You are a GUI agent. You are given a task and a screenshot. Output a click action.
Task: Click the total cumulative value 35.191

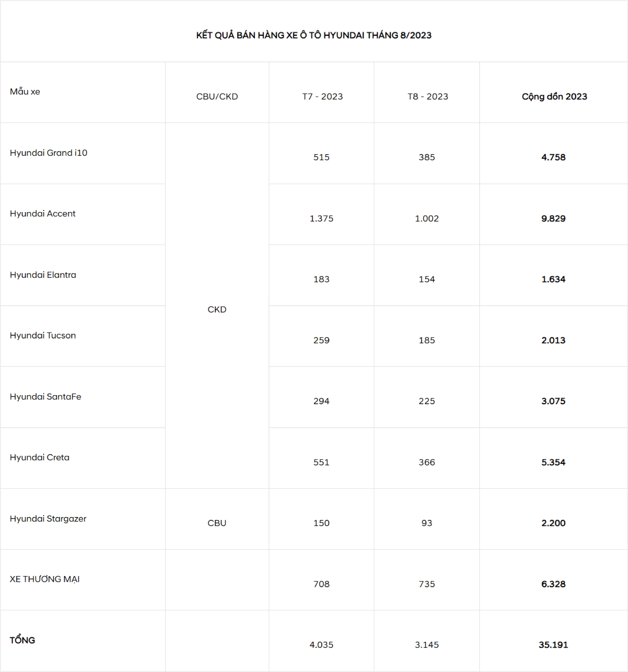click(x=553, y=645)
